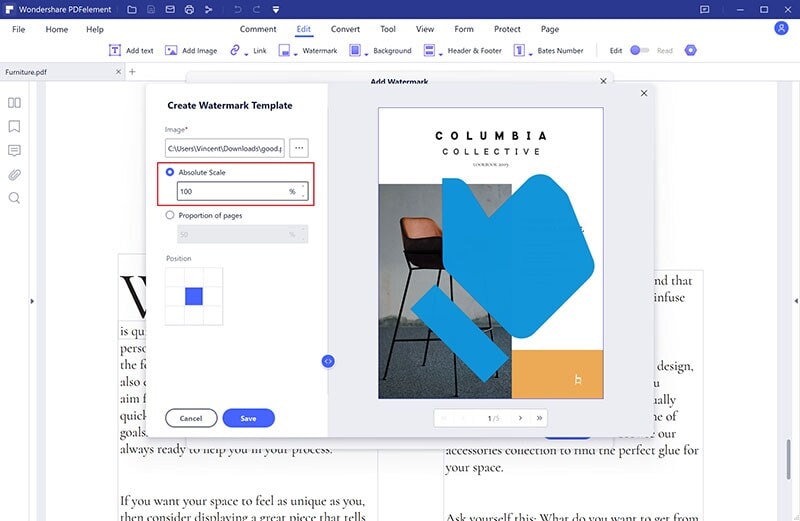Select the Add Image tool
This screenshot has height=521, width=800.
pyautogui.click(x=191, y=50)
